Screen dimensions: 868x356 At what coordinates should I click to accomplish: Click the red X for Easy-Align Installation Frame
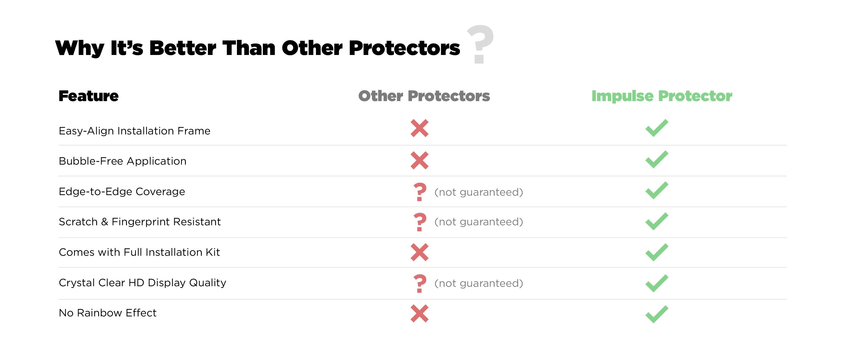coord(419,128)
